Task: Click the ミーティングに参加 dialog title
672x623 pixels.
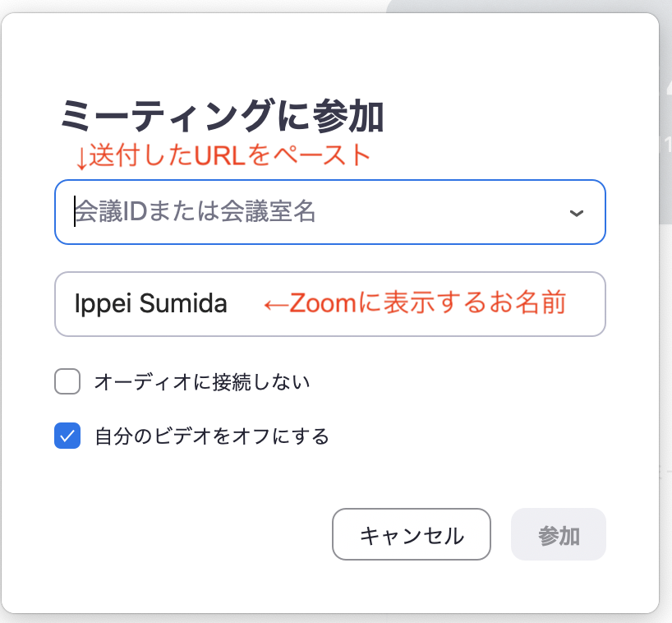Action: (x=222, y=116)
